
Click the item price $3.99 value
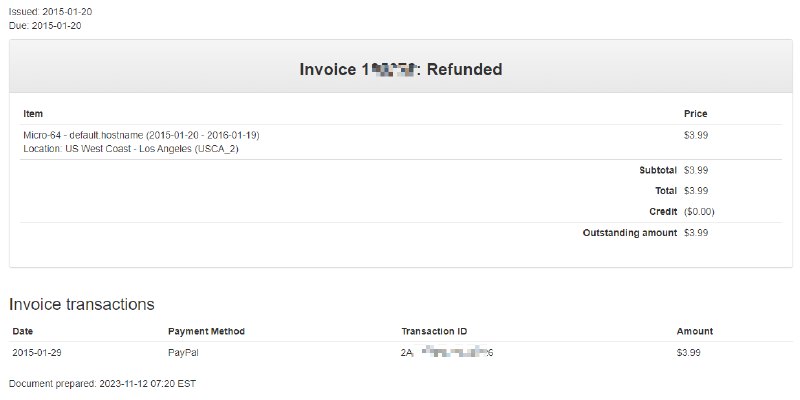(x=696, y=135)
